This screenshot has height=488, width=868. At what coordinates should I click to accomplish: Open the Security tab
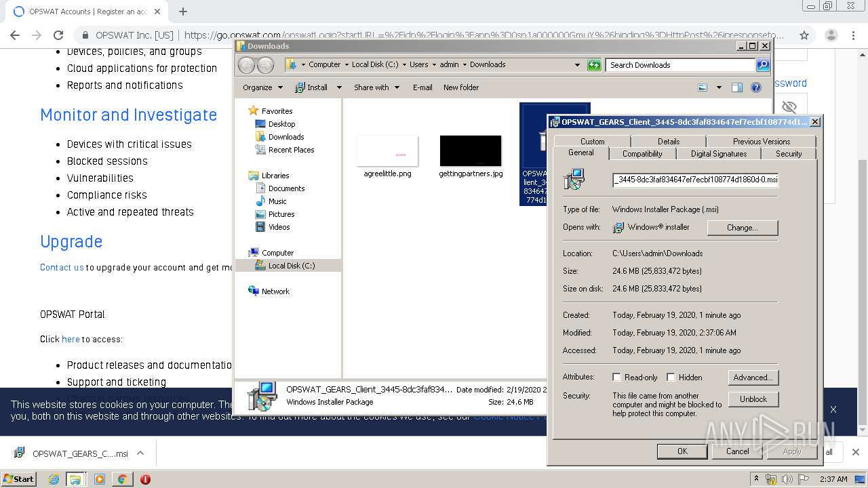point(789,154)
